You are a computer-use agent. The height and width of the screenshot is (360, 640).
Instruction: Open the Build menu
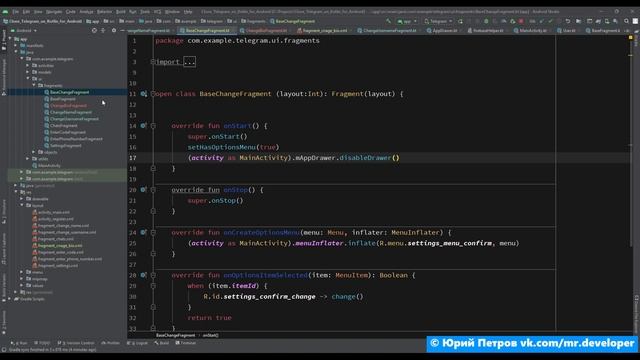[121, 12]
